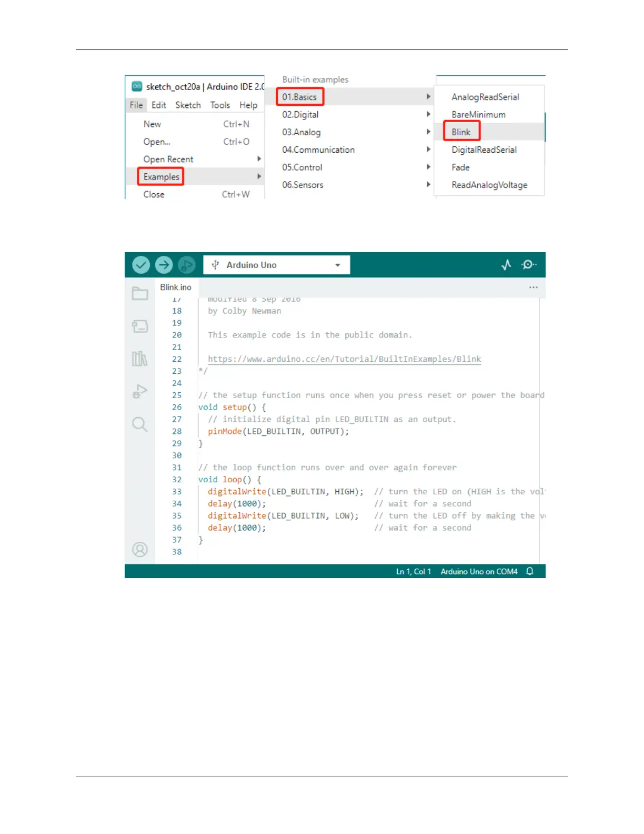Viewport: 644px width, 834px height.
Task: Open the DigitalReadSerial example
Action: (490, 150)
